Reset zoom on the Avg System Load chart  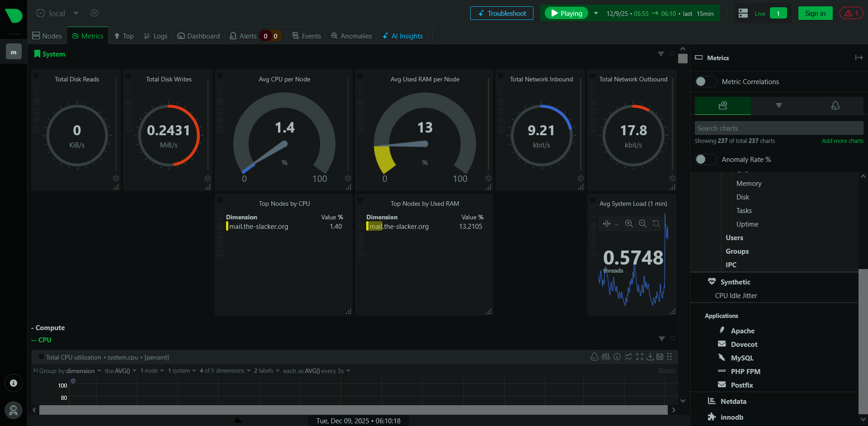[656, 223]
